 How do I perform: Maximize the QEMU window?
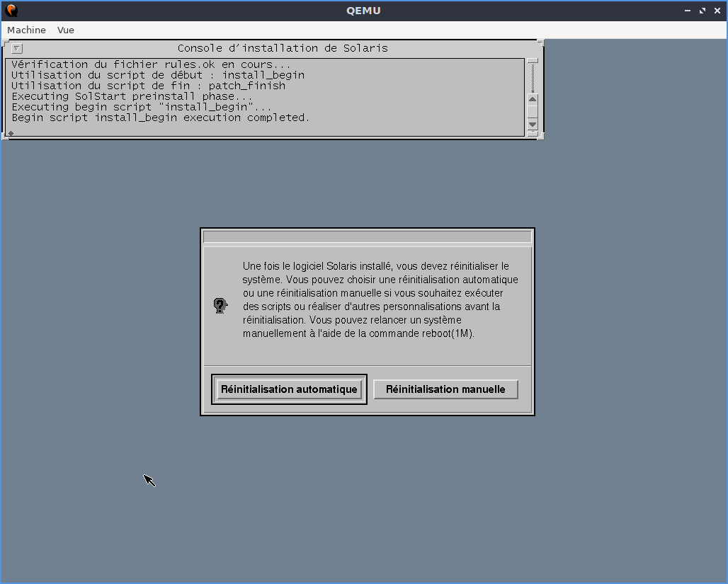coord(703,10)
